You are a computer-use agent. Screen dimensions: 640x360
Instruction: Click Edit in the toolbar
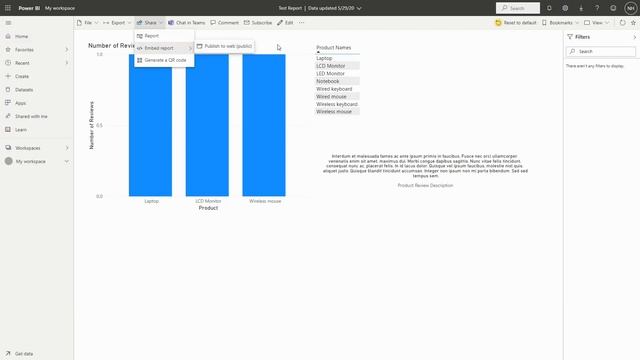285,23
